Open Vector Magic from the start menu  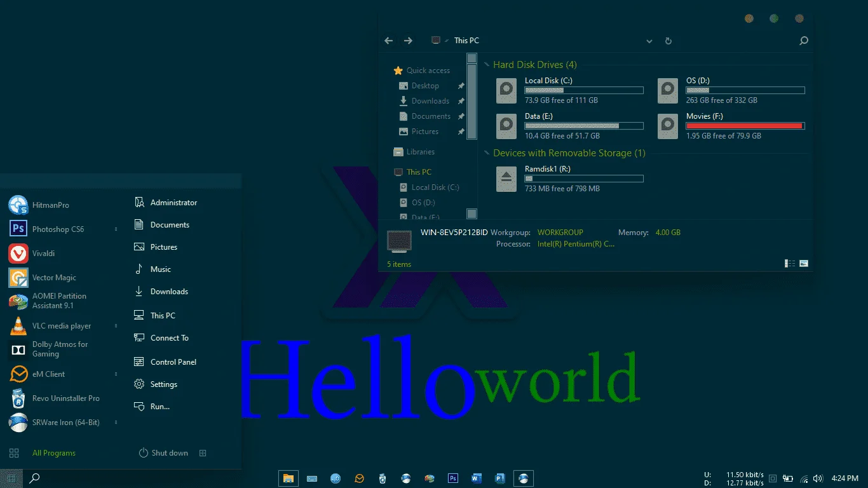43,278
